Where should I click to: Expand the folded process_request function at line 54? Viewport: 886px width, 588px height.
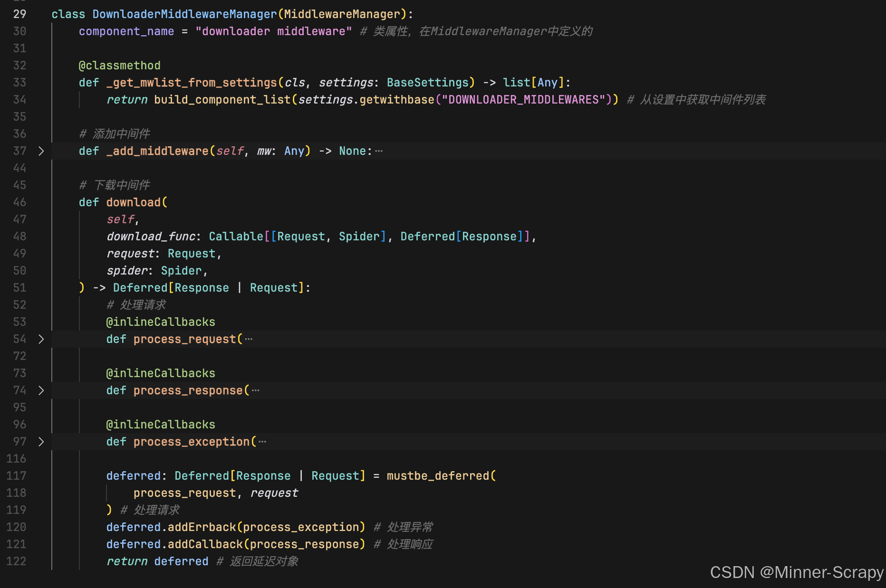pos(41,339)
